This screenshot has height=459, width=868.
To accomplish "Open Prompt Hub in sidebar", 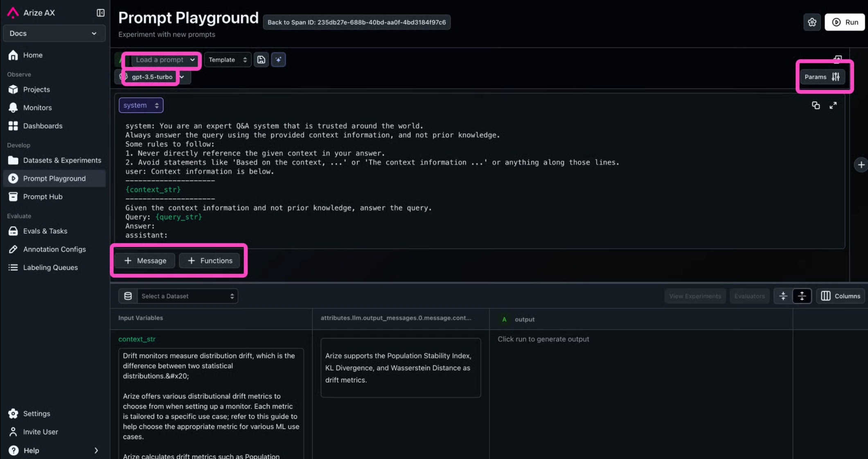I will pos(43,197).
